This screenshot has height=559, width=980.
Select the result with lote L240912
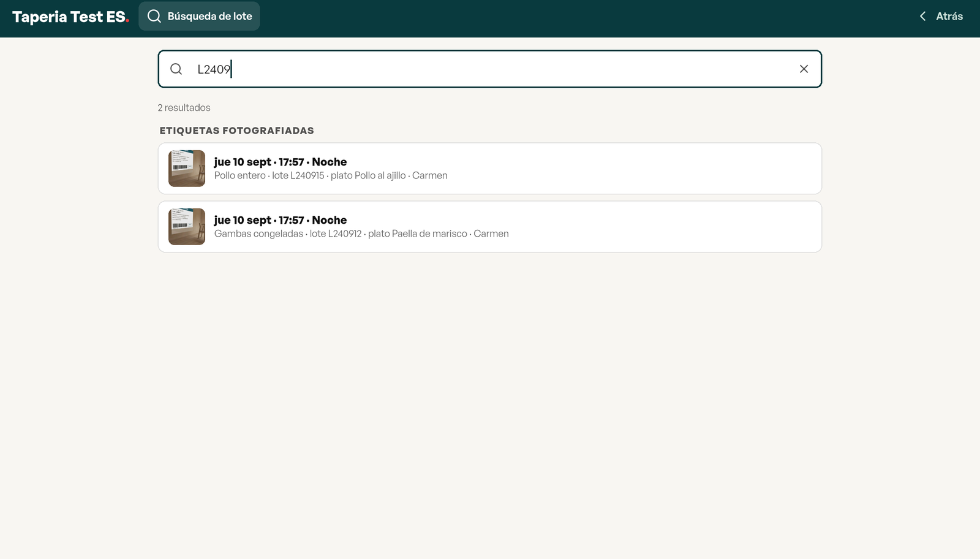[490, 227]
